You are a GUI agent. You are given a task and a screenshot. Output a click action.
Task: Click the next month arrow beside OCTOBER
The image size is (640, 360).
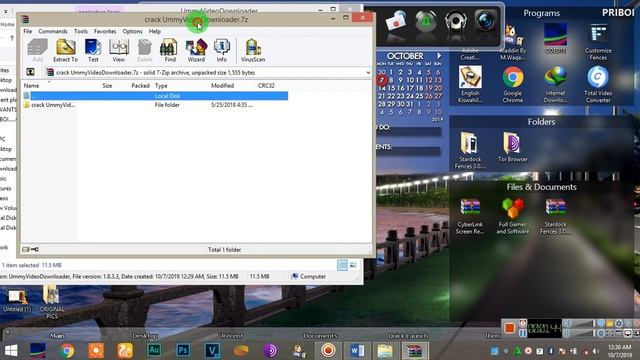coord(439,56)
